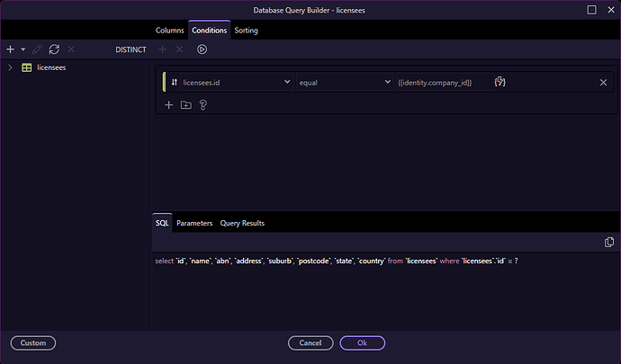Viewport: 621px width, 364px height.
Task: Open the Query Results tab
Action: (x=242, y=223)
